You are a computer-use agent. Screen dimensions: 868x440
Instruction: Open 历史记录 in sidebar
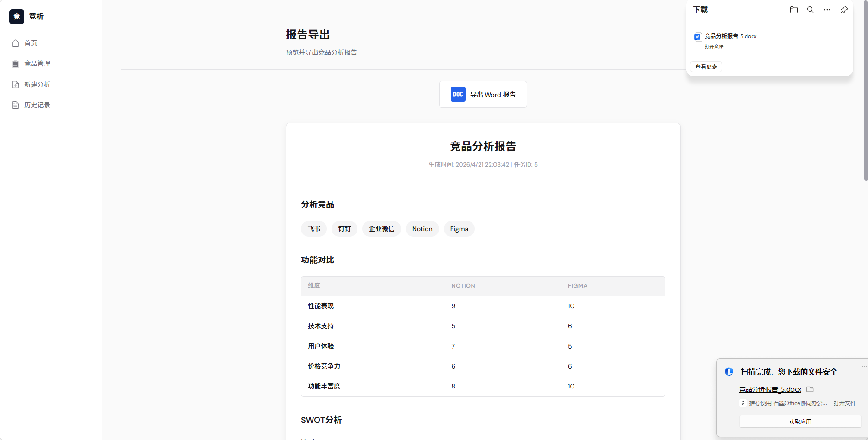tap(37, 105)
